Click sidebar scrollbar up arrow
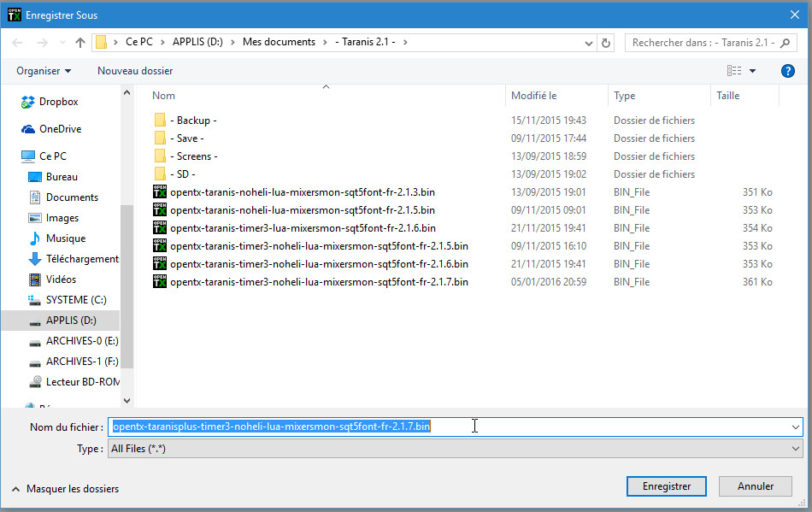 [127, 92]
